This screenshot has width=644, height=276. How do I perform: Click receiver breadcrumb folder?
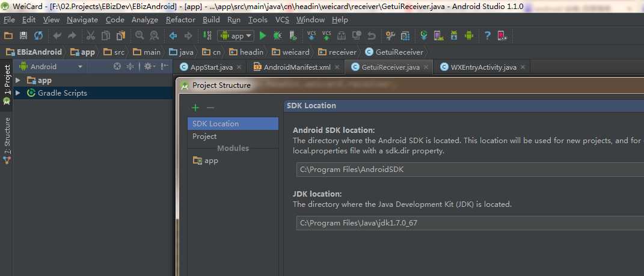(x=337, y=52)
